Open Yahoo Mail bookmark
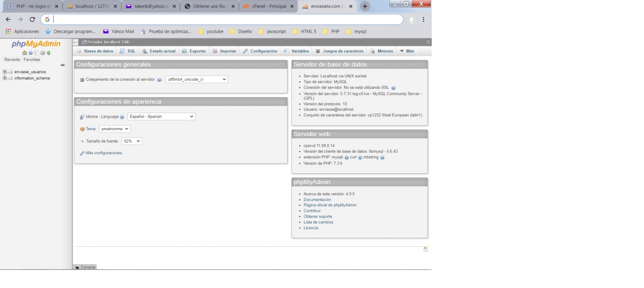644x288 pixels. (x=118, y=31)
